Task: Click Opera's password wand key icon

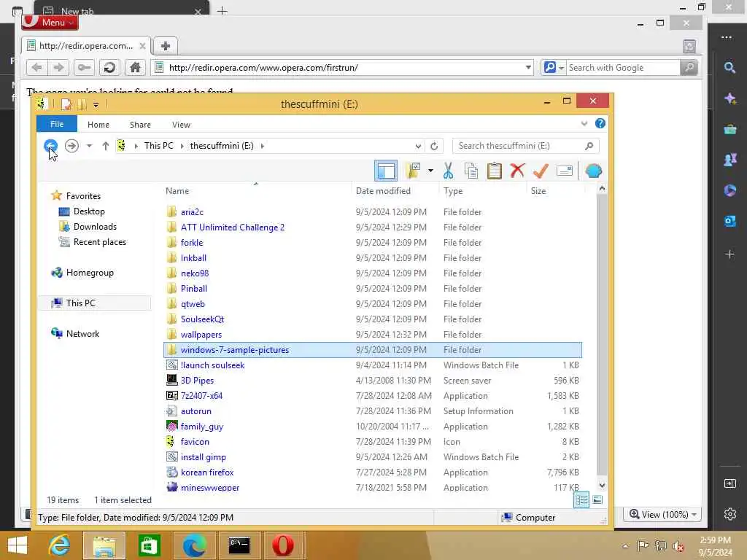Action: [x=84, y=68]
